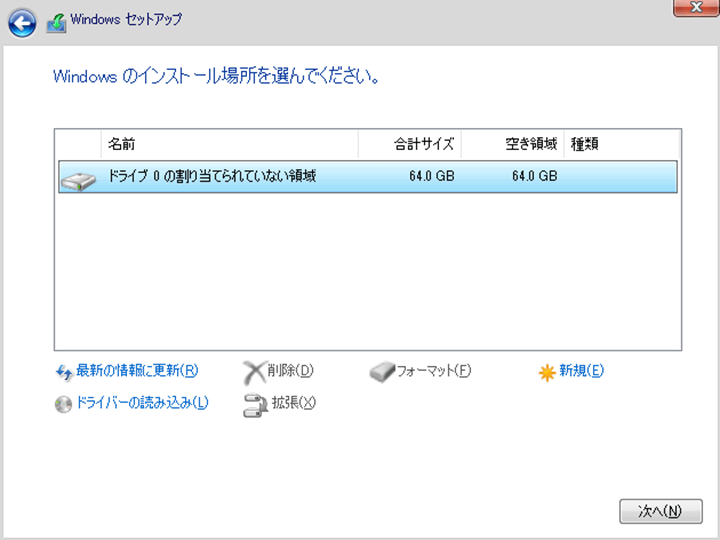Select the ドライブ 0 の割り当てられていない領域 row
This screenshot has width=720, height=540.
coord(367,176)
